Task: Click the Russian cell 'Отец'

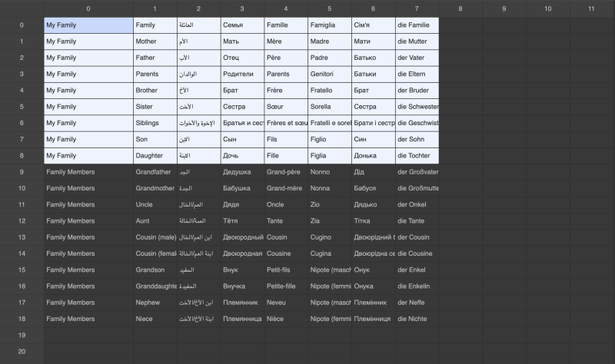Action: click(x=242, y=58)
